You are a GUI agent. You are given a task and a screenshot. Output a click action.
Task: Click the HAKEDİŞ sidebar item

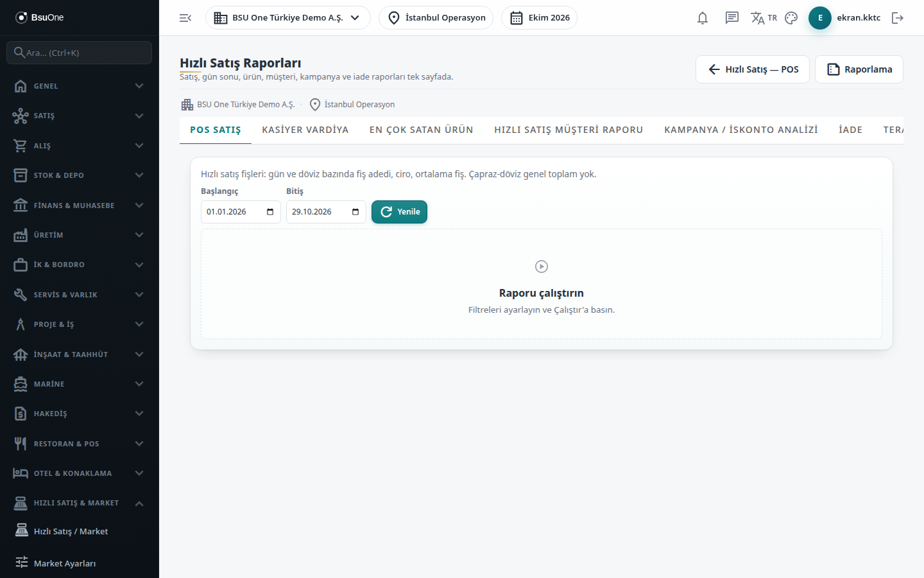pos(80,414)
